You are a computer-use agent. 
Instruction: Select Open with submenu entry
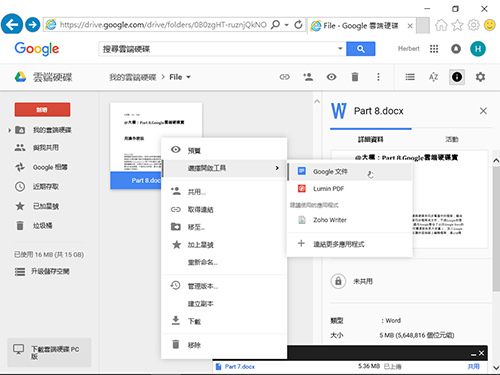pyautogui.click(x=224, y=168)
